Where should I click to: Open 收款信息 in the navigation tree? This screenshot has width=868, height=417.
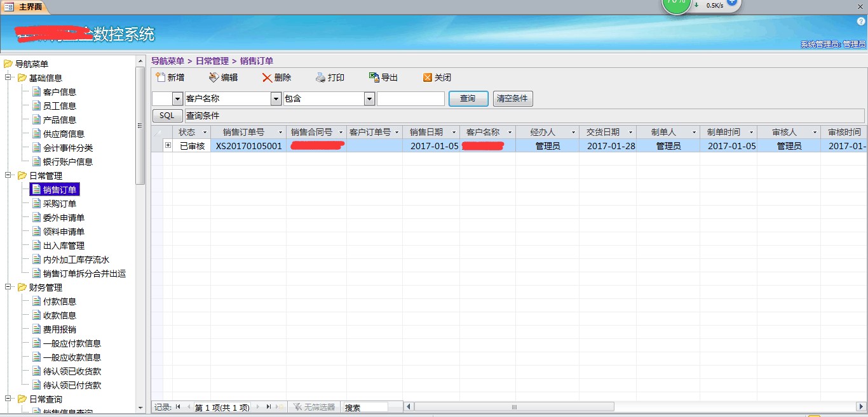click(x=60, y=315)
